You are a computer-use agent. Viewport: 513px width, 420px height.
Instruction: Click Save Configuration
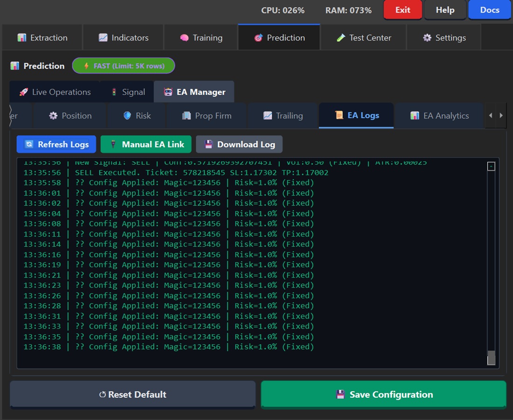pos(383,394)
